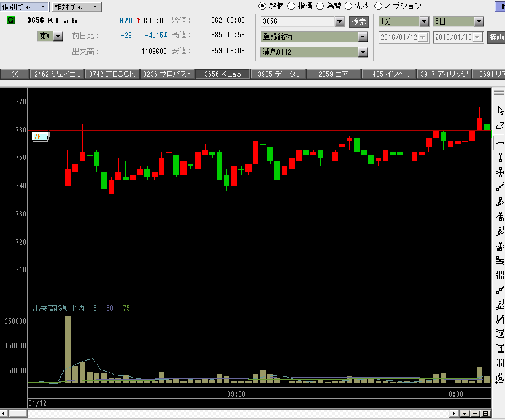505x420 pixels.
Task: Select the fan with circle tool
Action: (500, 305)
